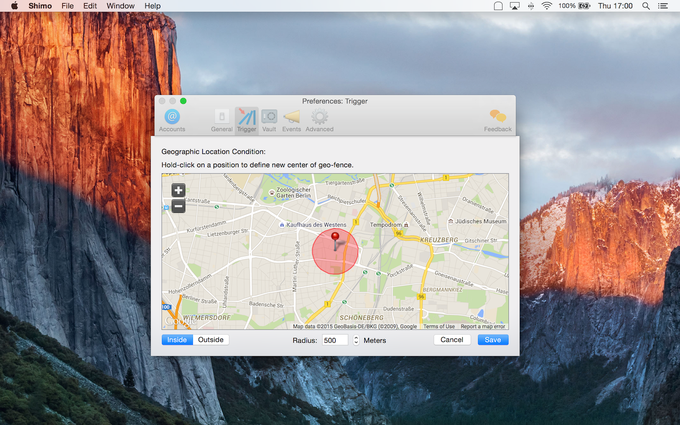The image size is (680, 425).
Task: Open the Edit menu
Action: (x=90, y=6)
